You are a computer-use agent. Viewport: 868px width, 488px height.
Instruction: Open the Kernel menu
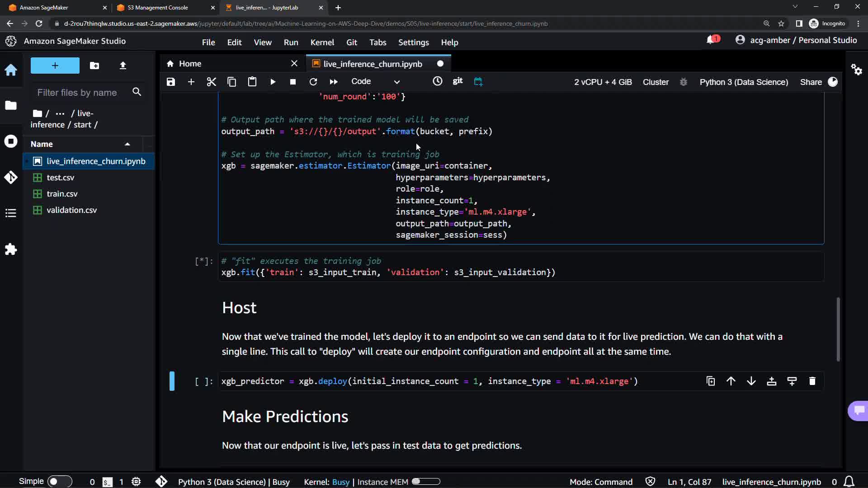click(322, 42)
